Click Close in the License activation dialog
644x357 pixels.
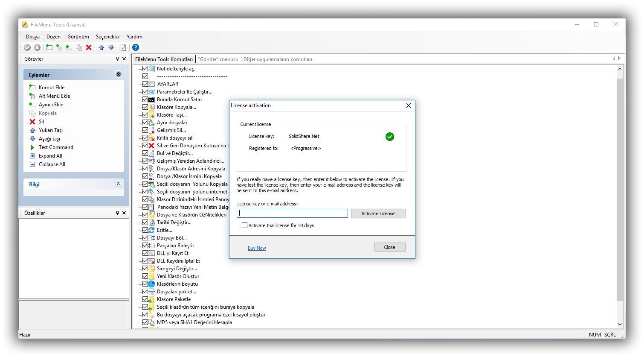[x=390, y=247]
